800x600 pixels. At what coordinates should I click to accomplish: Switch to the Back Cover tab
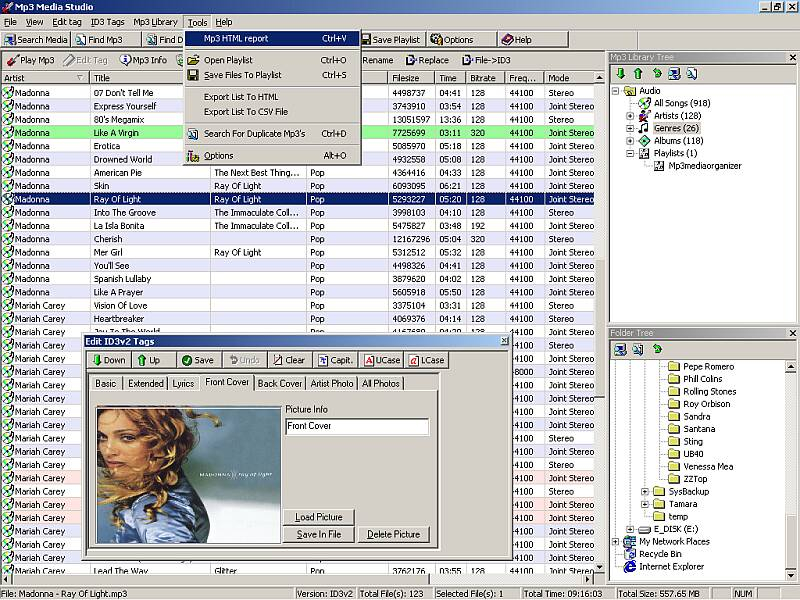(279, 383)
